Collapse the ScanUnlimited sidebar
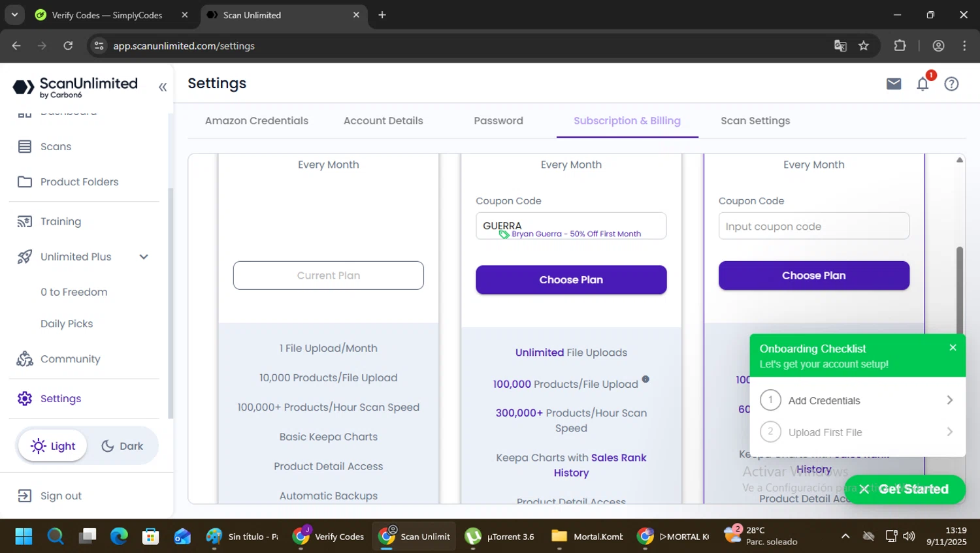 [163, 87]
